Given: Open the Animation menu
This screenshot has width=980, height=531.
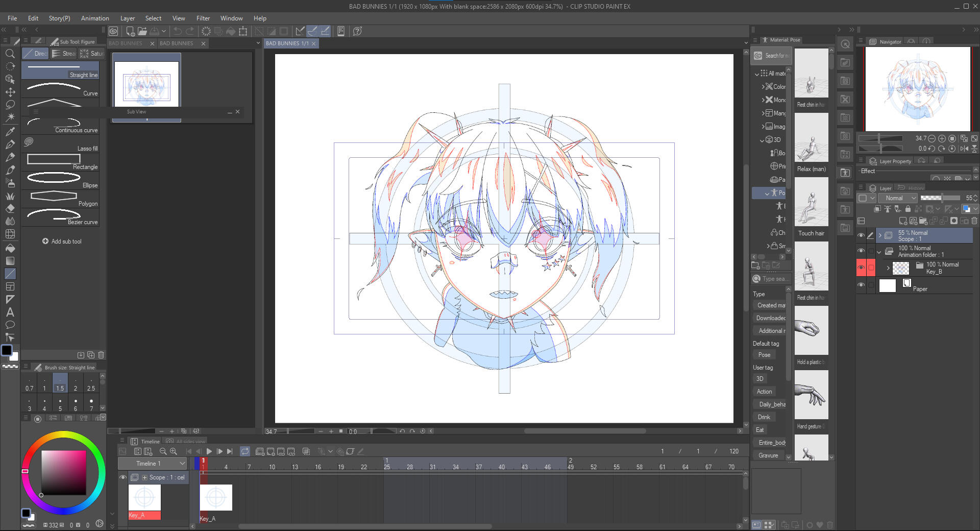Looking at the screenshot, I should tap(95, 18).
